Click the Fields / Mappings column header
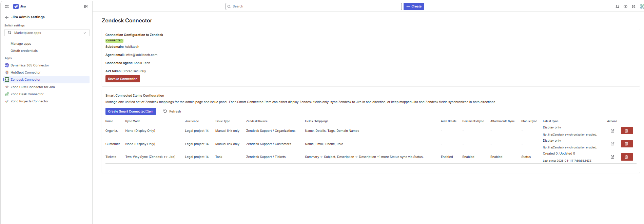Viewport: 644px width, 224px height. [316, 121]
